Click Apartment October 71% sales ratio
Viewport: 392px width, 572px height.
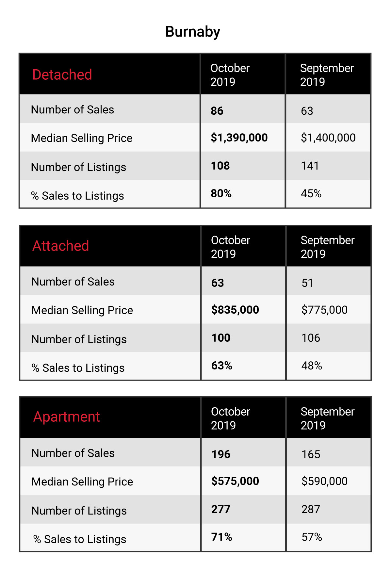(x=221, y=537)
